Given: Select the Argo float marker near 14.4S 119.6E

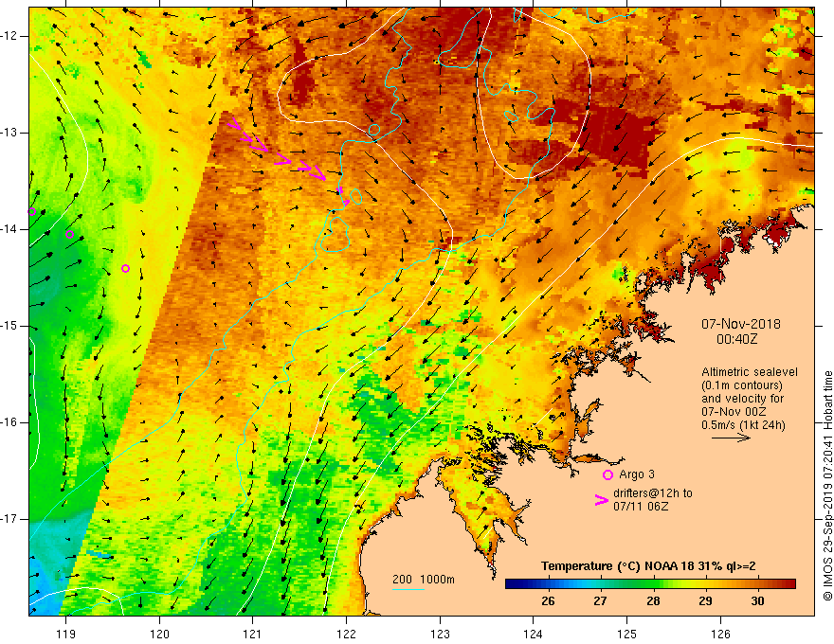Looking at the screenshot, I should 125,268.
